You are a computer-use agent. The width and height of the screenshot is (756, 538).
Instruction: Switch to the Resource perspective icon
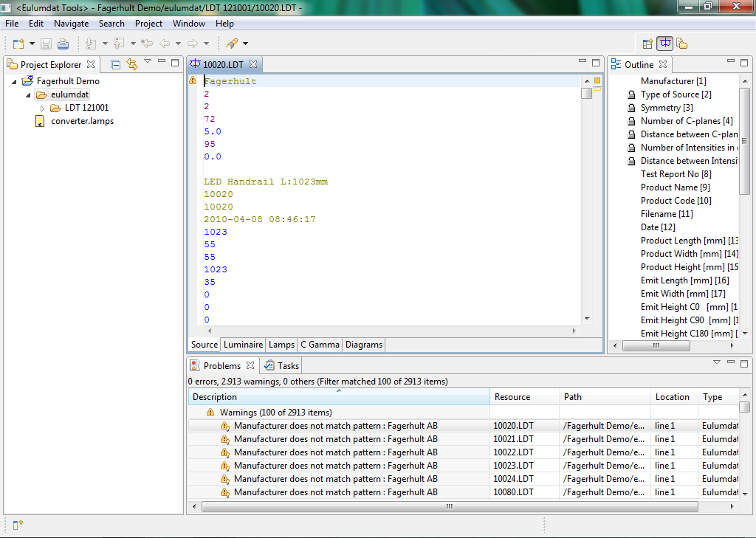(682, 44)
